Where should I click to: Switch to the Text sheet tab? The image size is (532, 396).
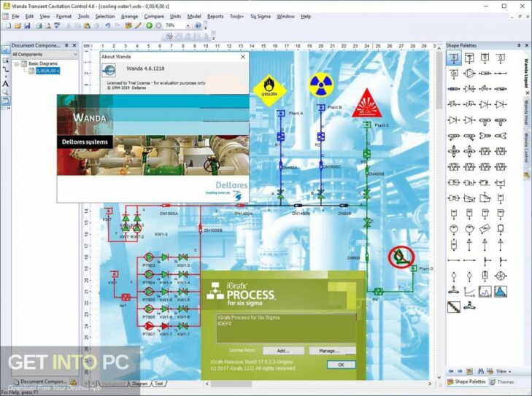point(158,384)
